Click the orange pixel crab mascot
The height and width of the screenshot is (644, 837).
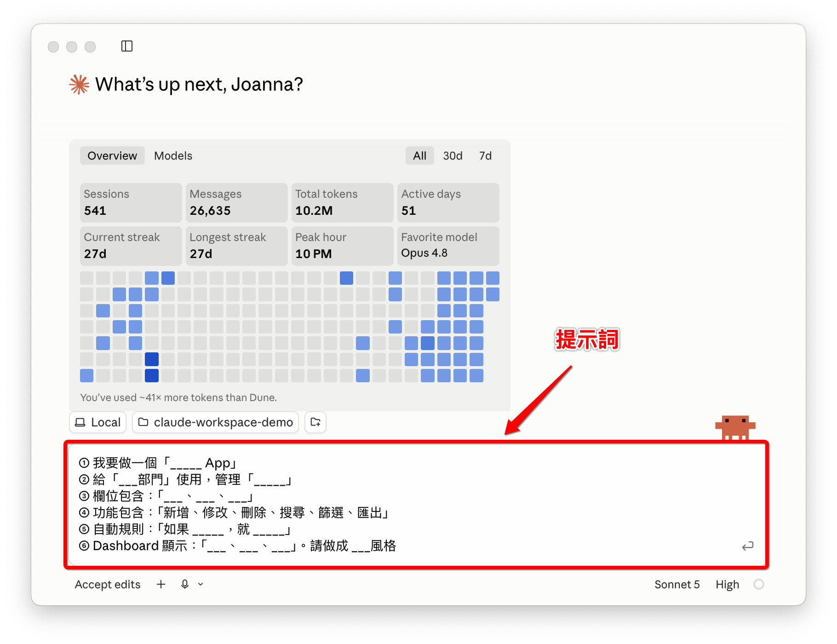[x=735, y=428]
